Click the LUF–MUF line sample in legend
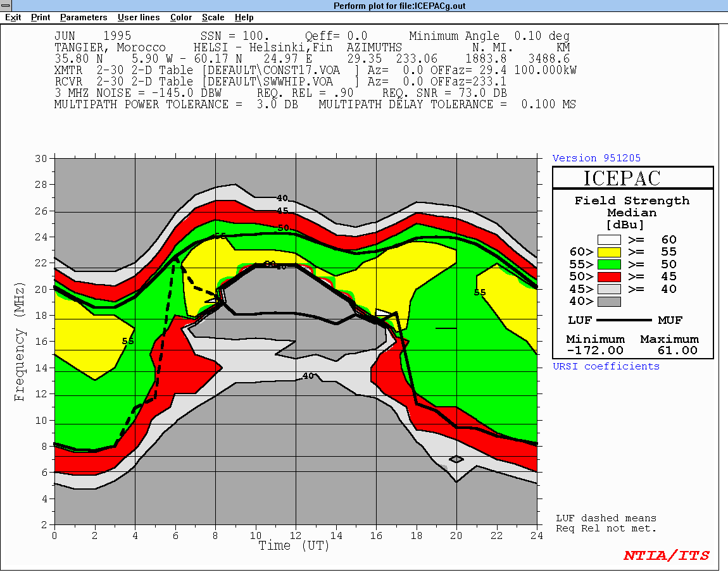 point(624,320)
